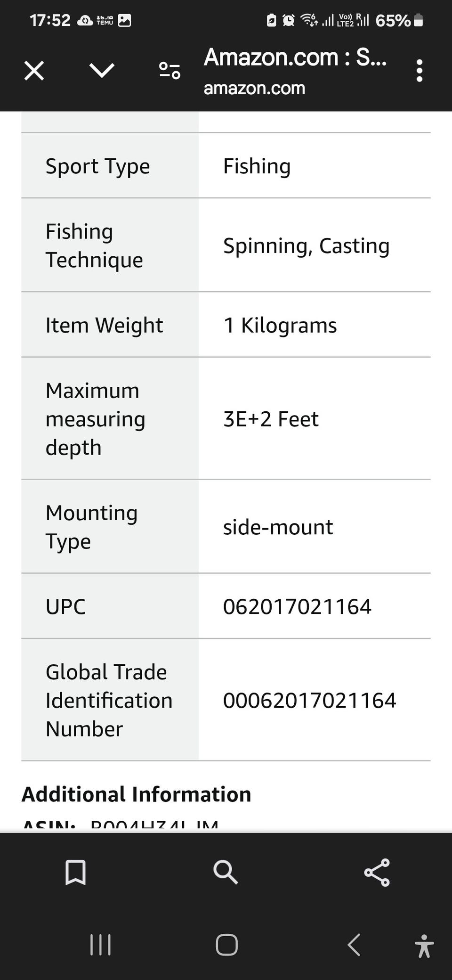
Task: Tap the share icon
Action: (x=377, y=872)
